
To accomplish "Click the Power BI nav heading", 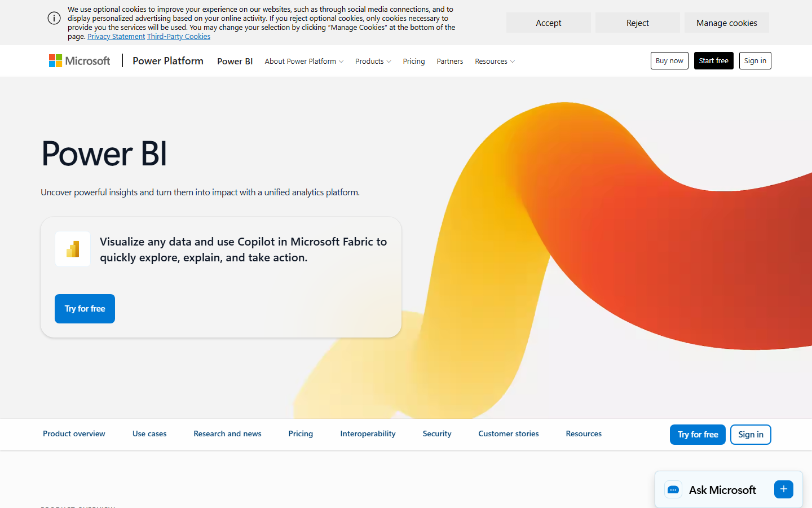I will [235, 62].
